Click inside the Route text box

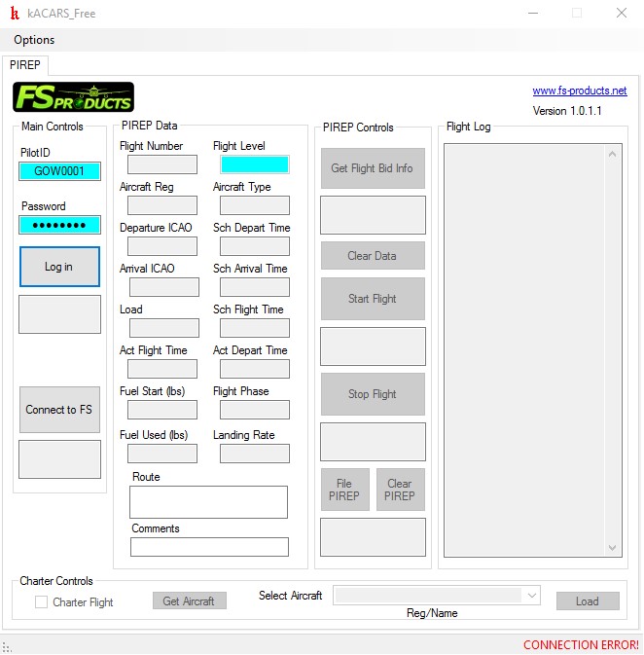pos(209,502)
